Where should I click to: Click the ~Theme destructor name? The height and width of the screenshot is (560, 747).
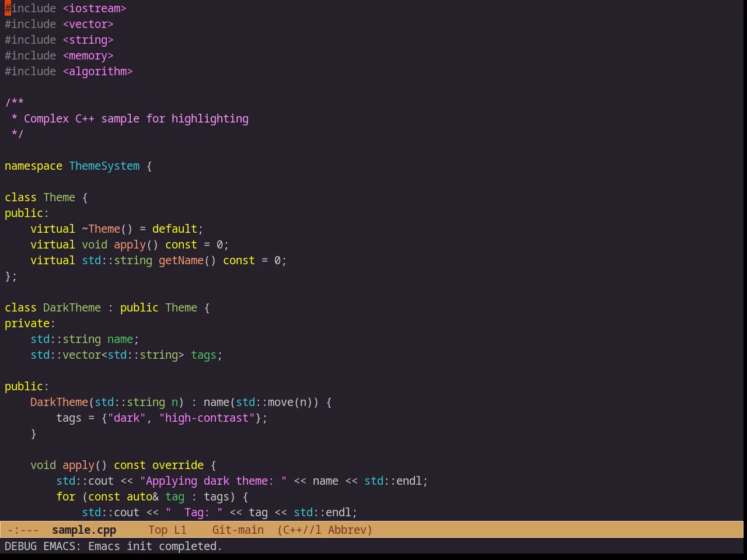[101, 229]
